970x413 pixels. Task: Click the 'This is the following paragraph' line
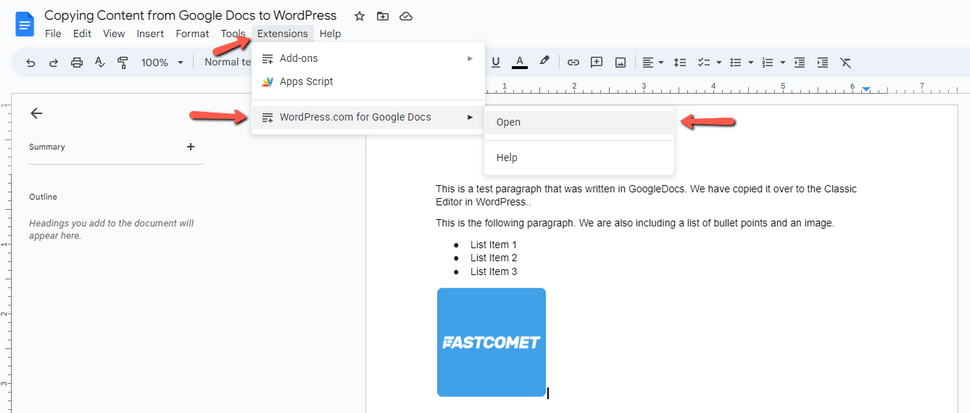(x=635, y=223)
